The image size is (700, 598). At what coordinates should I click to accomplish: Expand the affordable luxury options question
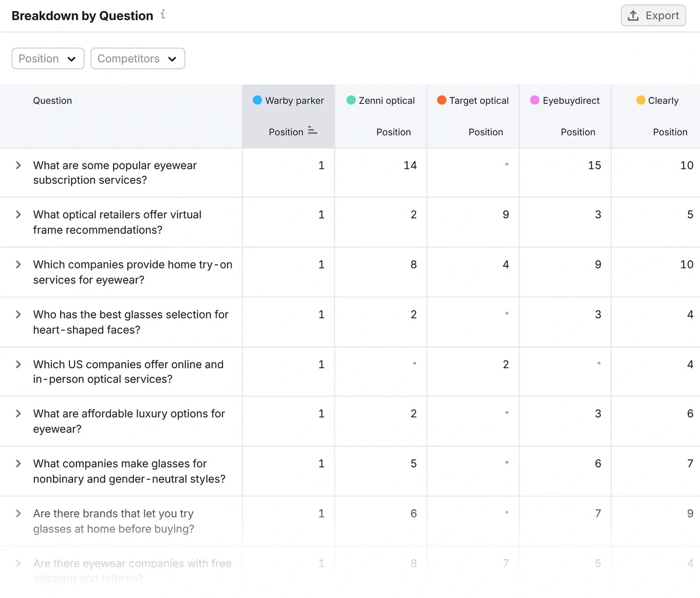click(x=19, y=414)
